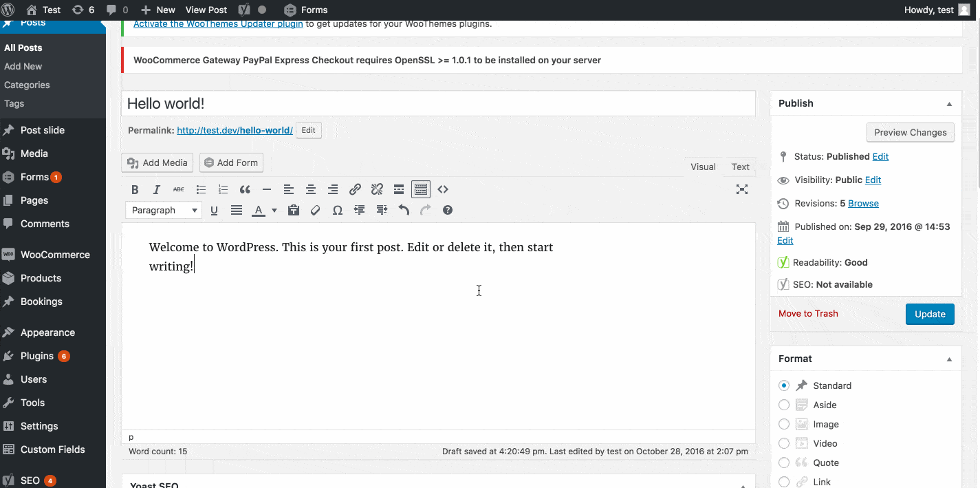
Task: Collapse the Publish panel
Action: [x=949, y=104]
